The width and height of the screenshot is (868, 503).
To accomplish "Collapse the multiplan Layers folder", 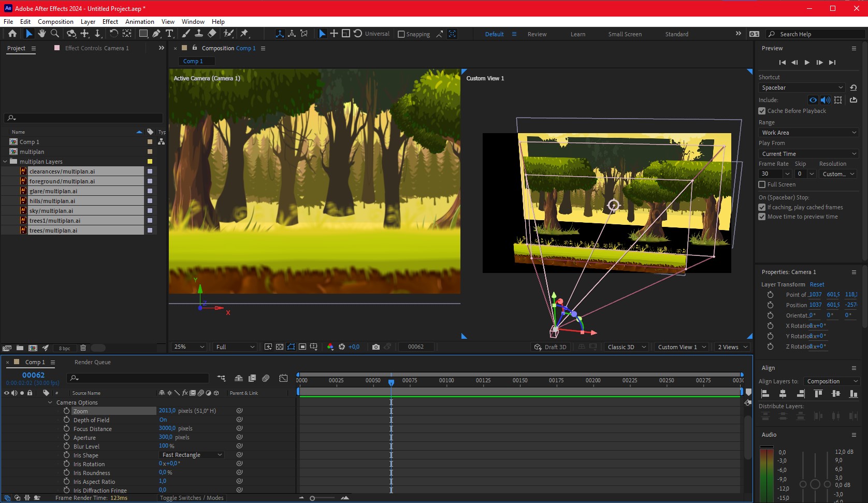I will coord(5,161).
